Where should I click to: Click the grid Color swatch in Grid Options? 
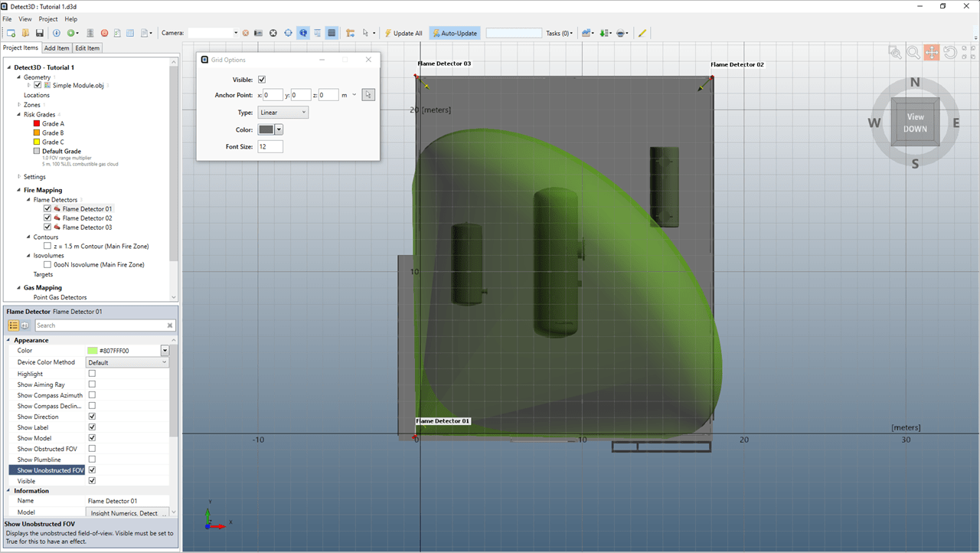coord(266,129)
